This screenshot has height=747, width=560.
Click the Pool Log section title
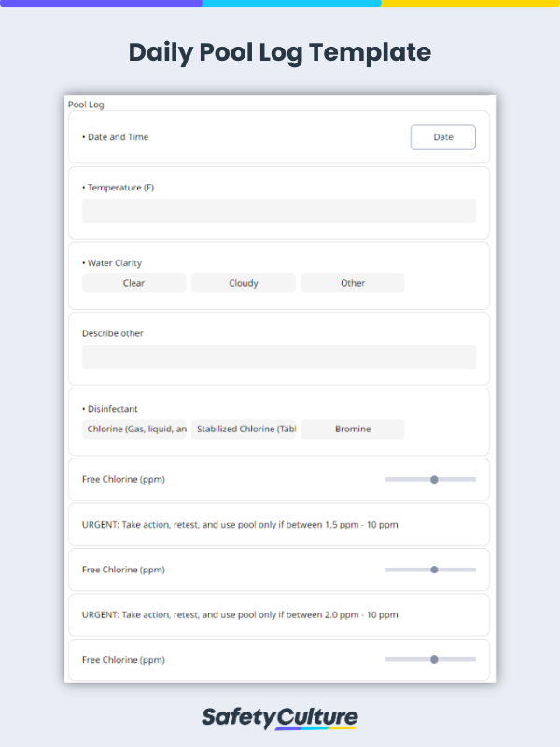tap(86, 105)
